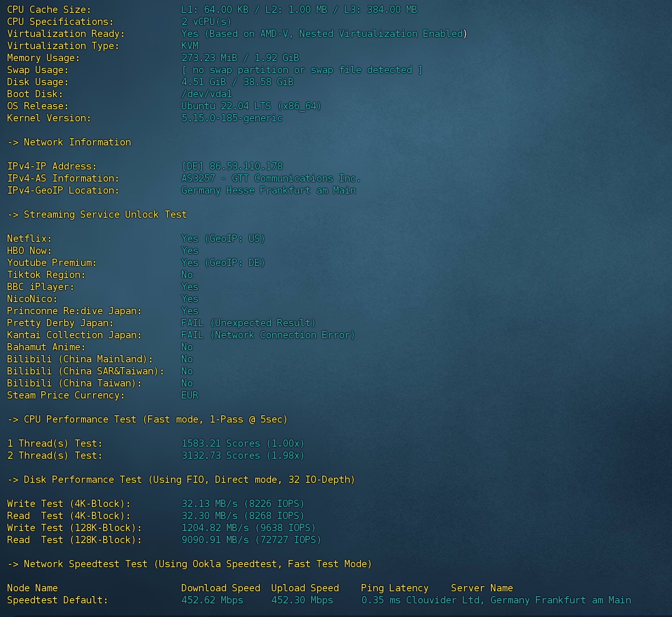Screen dimensions: 672x617
Task: Select Netflix result 'Yes (GeoIP: US)'
Action: coord(223,238)
